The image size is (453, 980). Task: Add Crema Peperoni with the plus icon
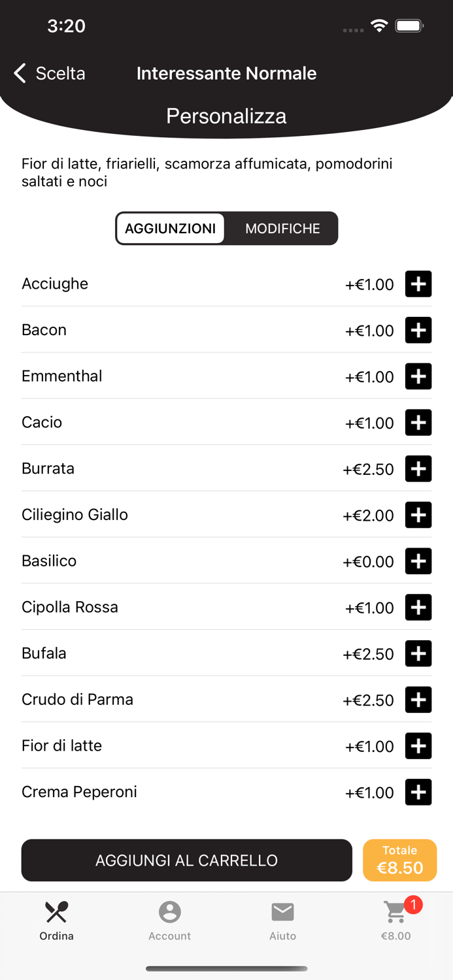[x=418, y=792]
